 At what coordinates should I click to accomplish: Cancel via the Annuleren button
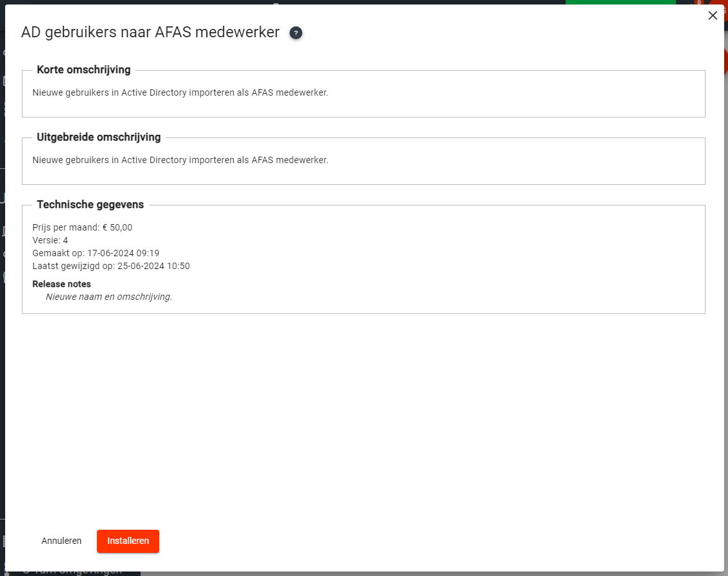click(62, 541)
